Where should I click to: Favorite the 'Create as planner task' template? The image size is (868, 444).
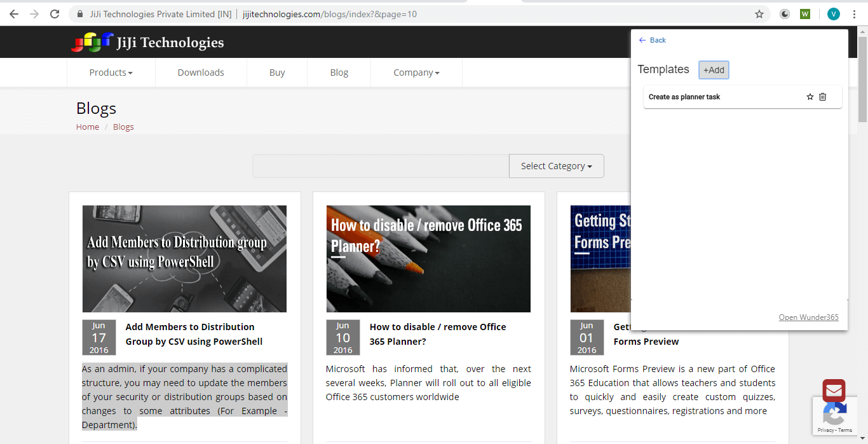[x=810, y=97]
